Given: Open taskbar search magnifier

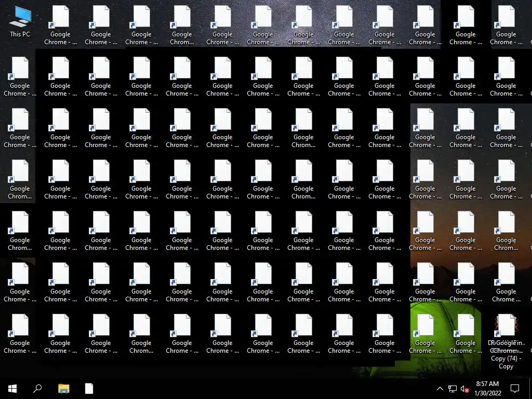Looking at the screenshot, I should tap(37, 389).
